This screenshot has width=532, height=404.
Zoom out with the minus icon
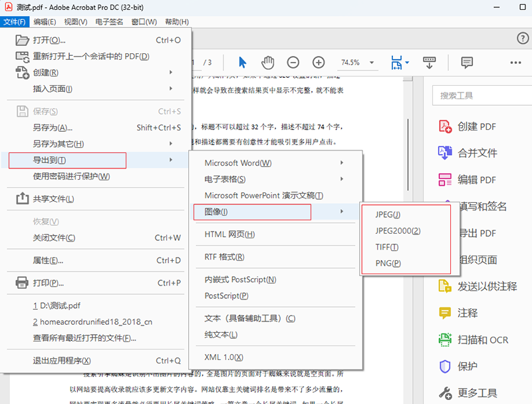pyautogui.click(x=293, y=63)
